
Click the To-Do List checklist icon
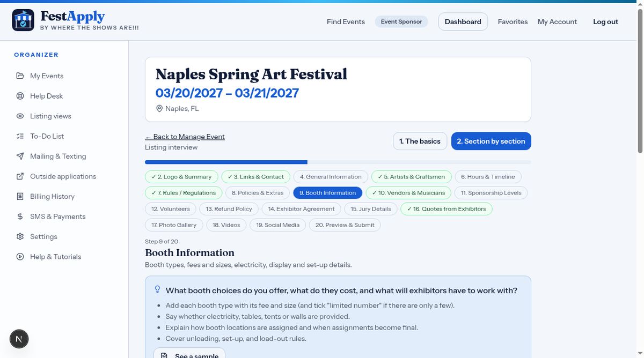pyautogui.click(x=20, y=136)
